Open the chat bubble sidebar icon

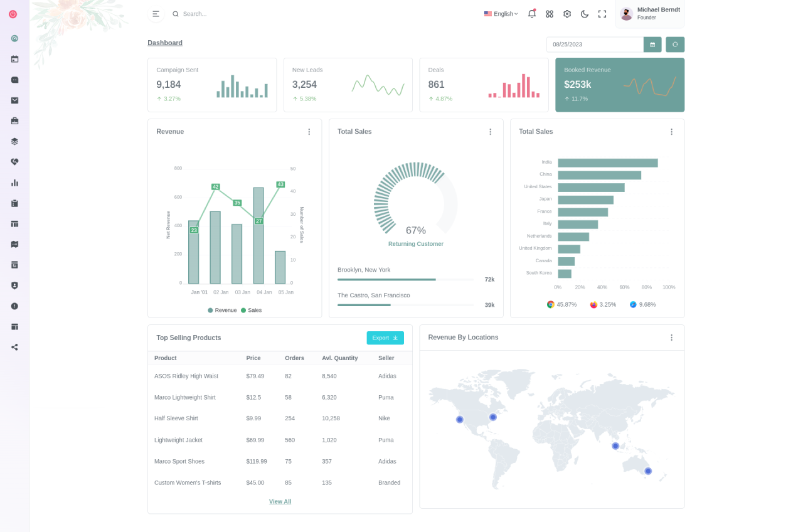tap(14, 80)
